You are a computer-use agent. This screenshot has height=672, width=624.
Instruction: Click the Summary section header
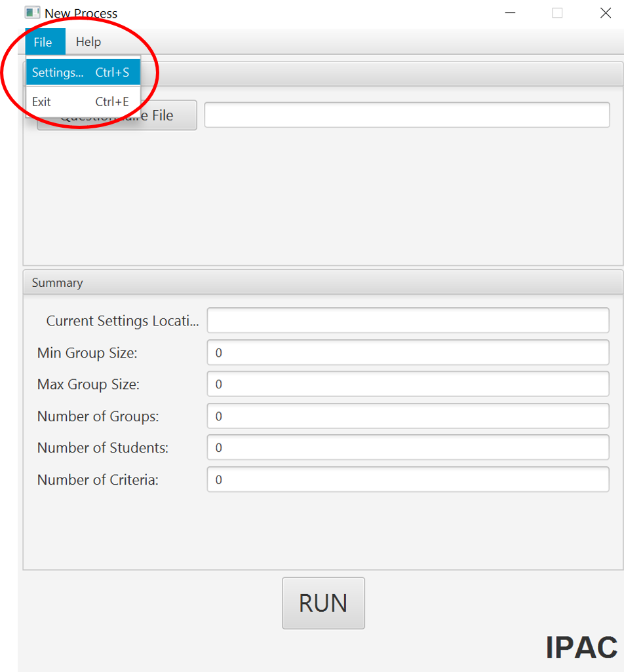[57, 282]
